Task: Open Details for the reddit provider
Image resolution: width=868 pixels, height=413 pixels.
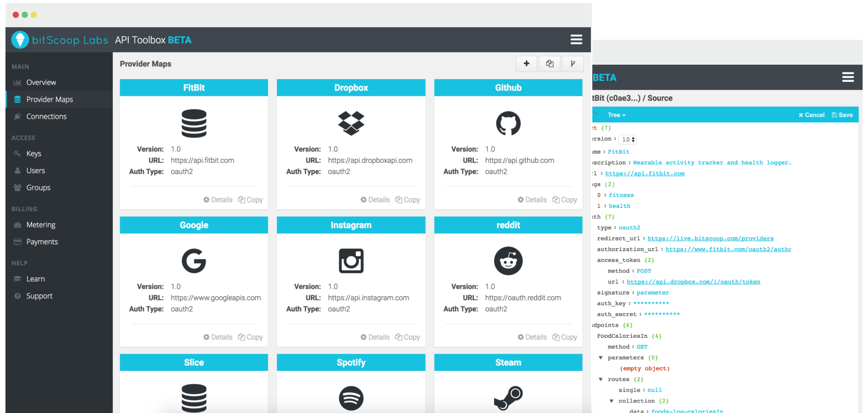Action: (532, 337)
